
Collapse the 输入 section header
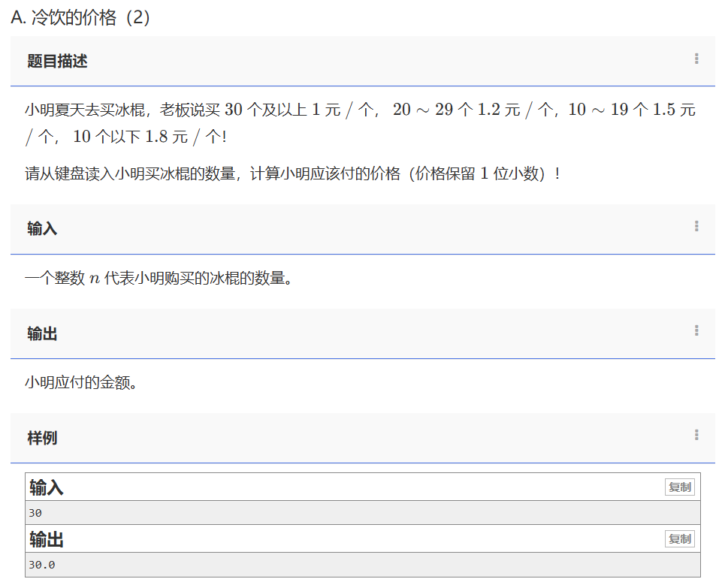tap(42, 229)
